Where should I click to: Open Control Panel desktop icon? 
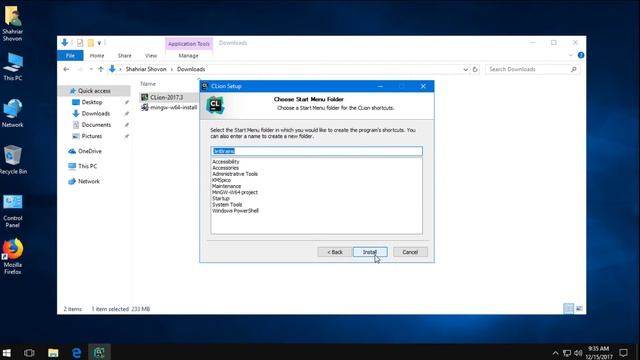pos(13,211)
